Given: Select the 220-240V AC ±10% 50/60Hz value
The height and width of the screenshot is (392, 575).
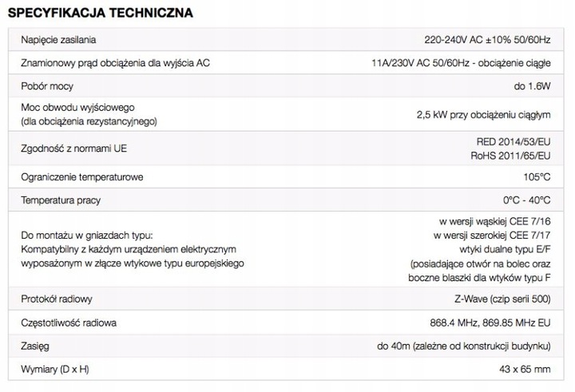Looking at the screenshot, I should pos(487,40).
